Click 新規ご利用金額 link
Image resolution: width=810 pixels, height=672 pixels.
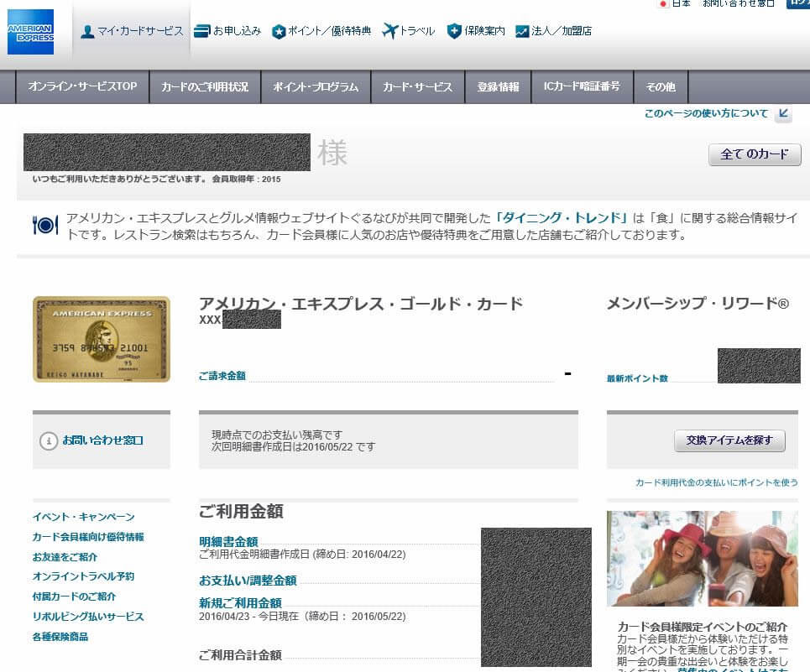point(240,603)
